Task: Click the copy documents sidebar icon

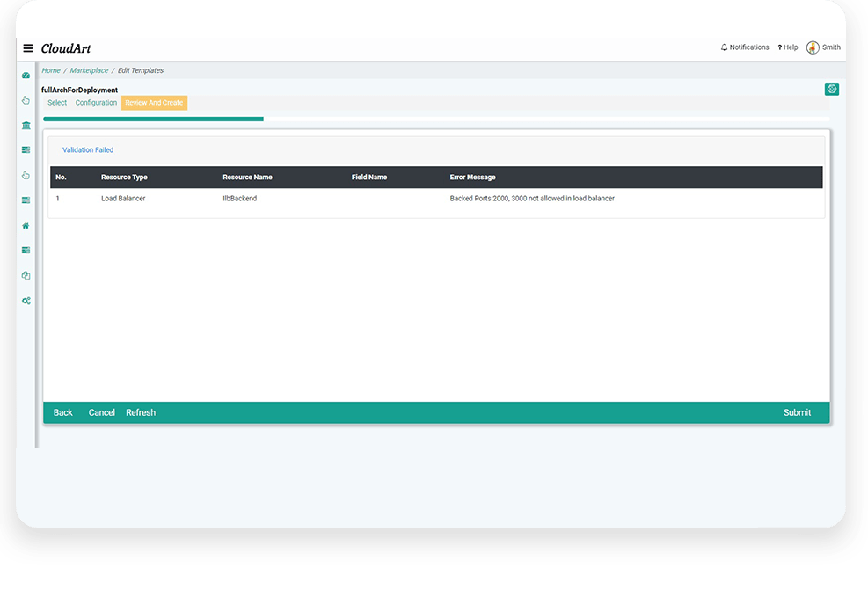Action: coord(26,275)
